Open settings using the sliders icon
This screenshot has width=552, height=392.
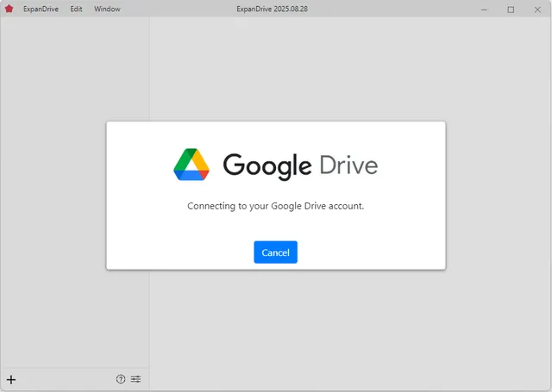[x=136, y=379]
